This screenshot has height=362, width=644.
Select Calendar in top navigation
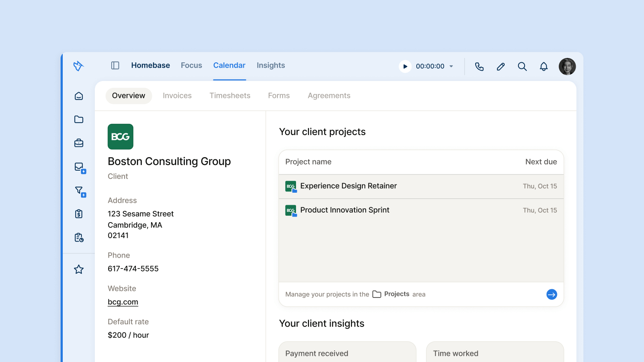click(229, 65)
